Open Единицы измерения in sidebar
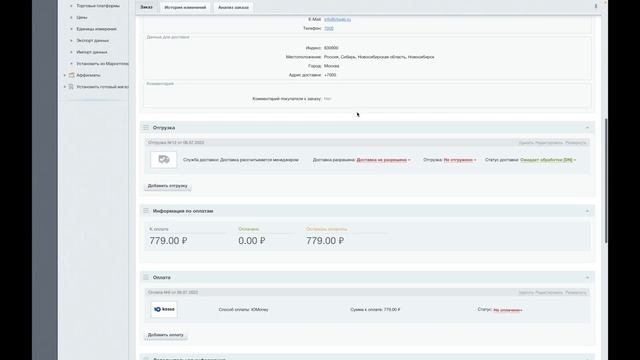The height and width of the screenshot is (360, 640). point(96,29)
